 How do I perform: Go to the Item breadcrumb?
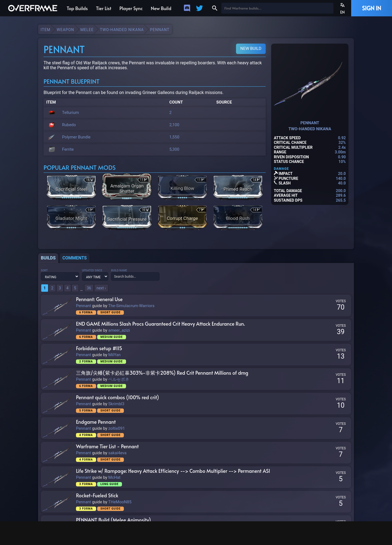tap(45, 30)
